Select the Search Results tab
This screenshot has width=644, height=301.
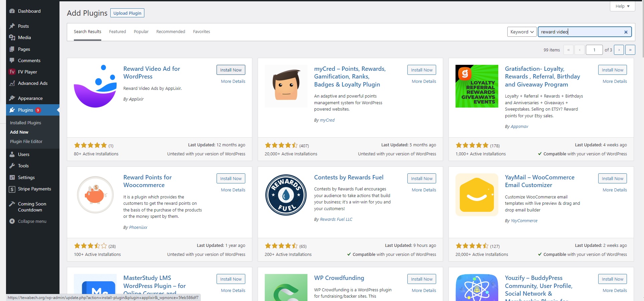tap(88, 32)
